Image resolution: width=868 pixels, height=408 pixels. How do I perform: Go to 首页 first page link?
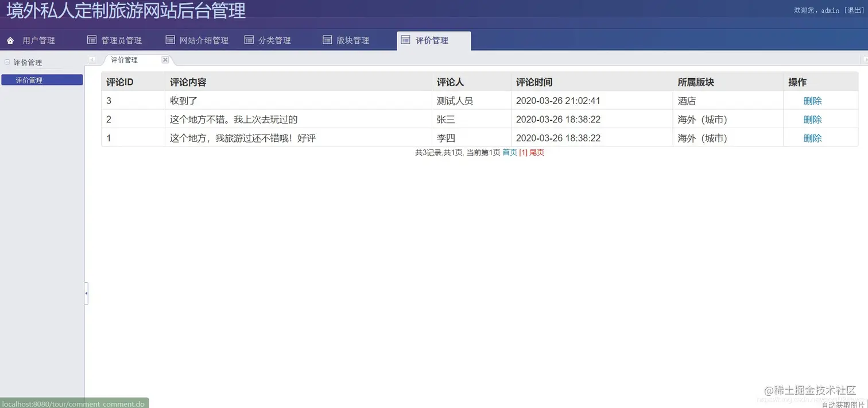coord(510,152)
